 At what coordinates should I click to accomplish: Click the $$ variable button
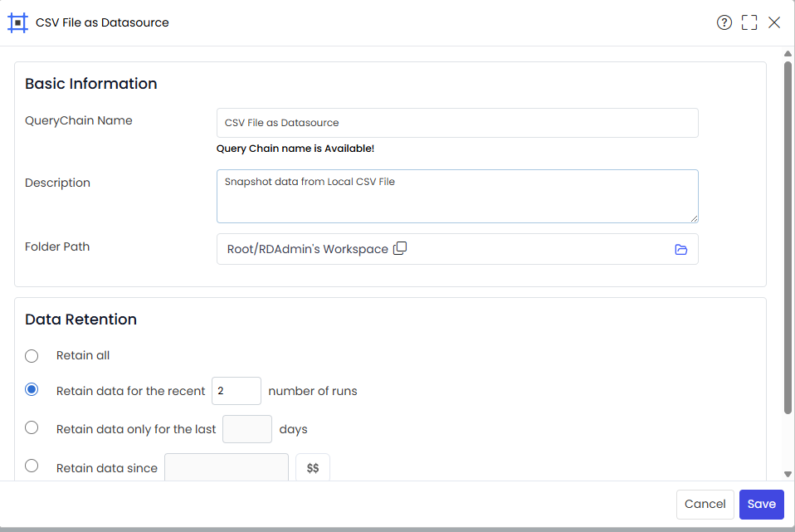[313, 467]
